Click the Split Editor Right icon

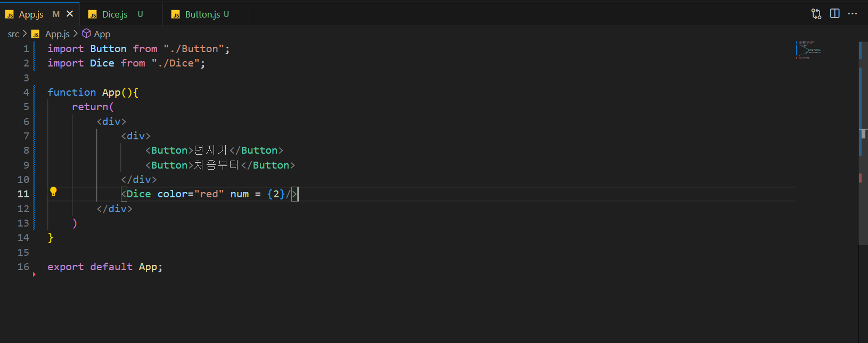(834, 14)
